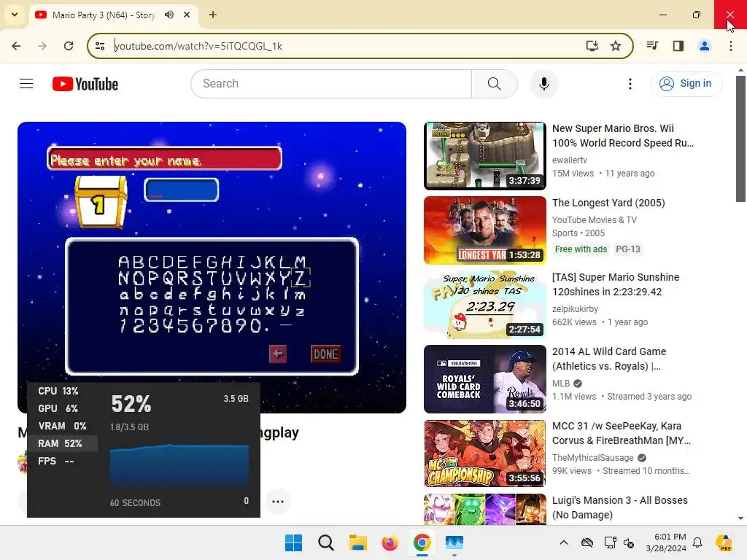This screenshot has height=560, width=747.
Task: Open site information icon in address bar
Action: click(x=100, y=46)
